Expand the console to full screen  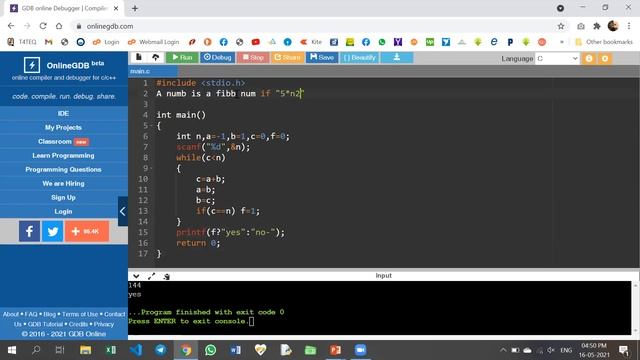tap(151, 276)
